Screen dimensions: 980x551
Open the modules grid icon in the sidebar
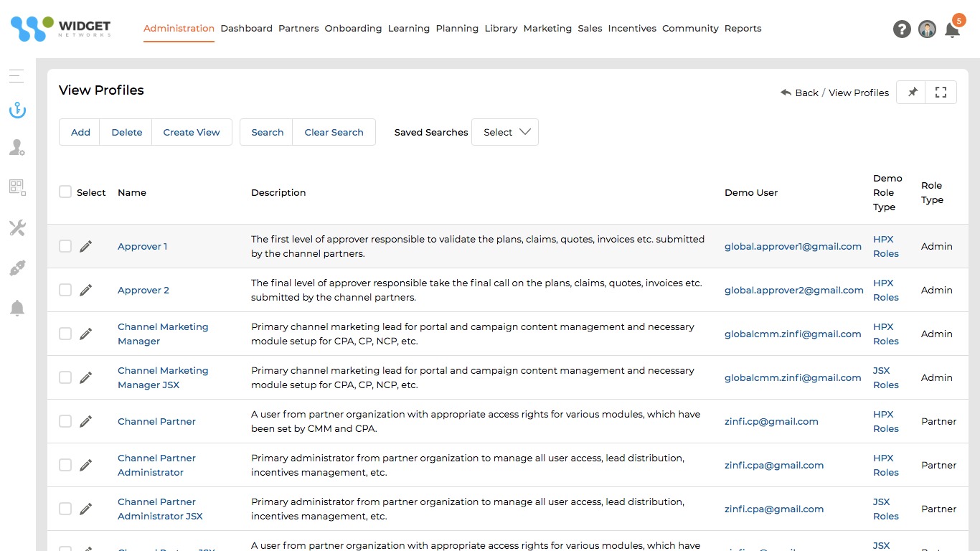tap(17, 187)
